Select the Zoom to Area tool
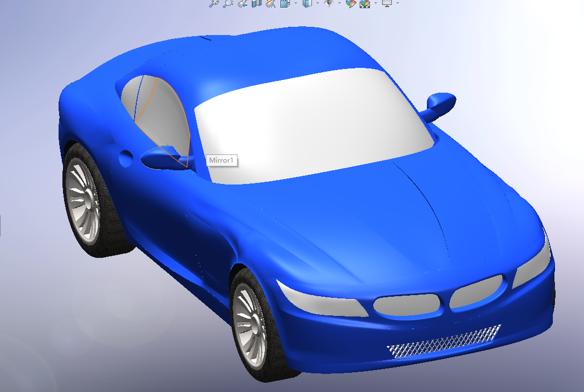Screen dimensions: 584x392 pos(228,3)
